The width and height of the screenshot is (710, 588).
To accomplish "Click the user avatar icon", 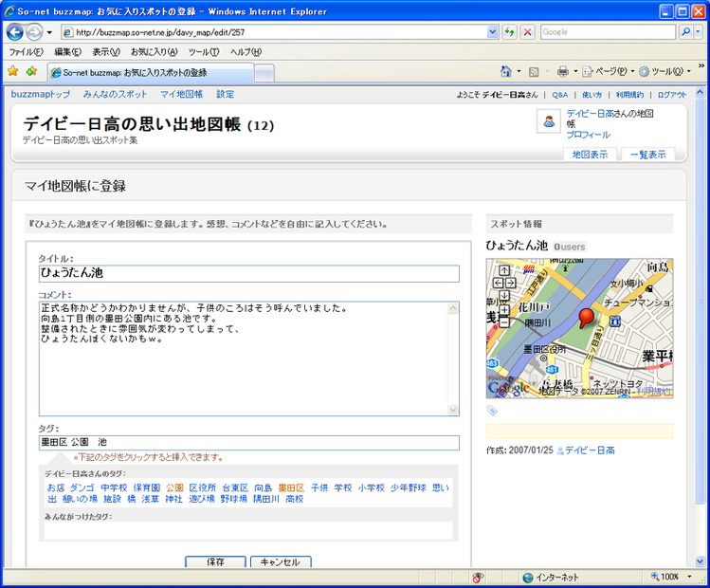I will tap(549, 121).
